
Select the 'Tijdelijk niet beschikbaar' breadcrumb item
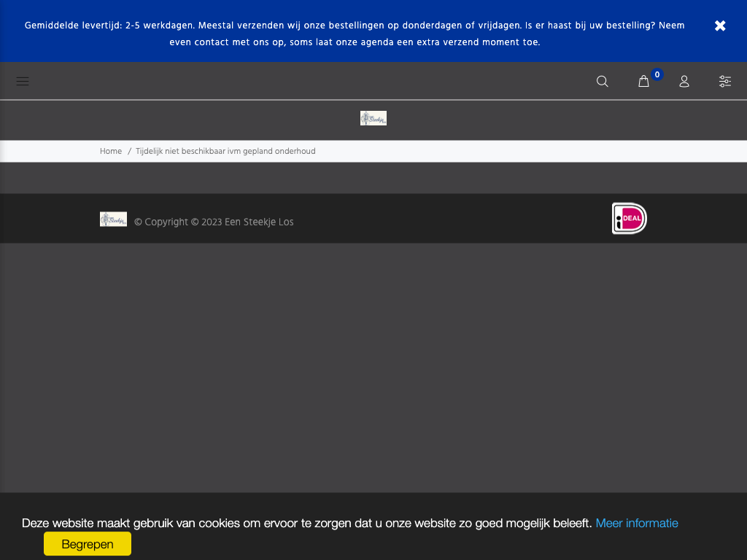[x=225, y=152]
